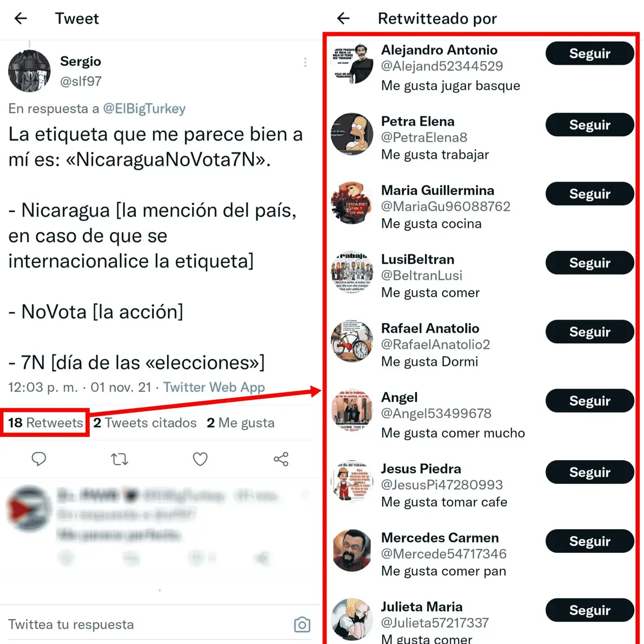Open the three-dot menu on Sergio's tweet
Viewport: 644px width, 644px height.
(305, 62)
